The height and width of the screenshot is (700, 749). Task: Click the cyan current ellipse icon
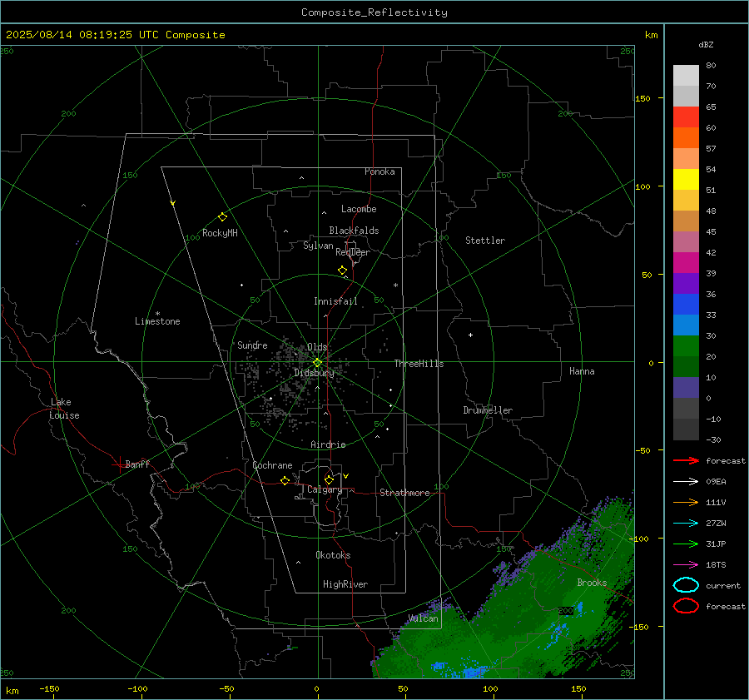pos(686,585)
